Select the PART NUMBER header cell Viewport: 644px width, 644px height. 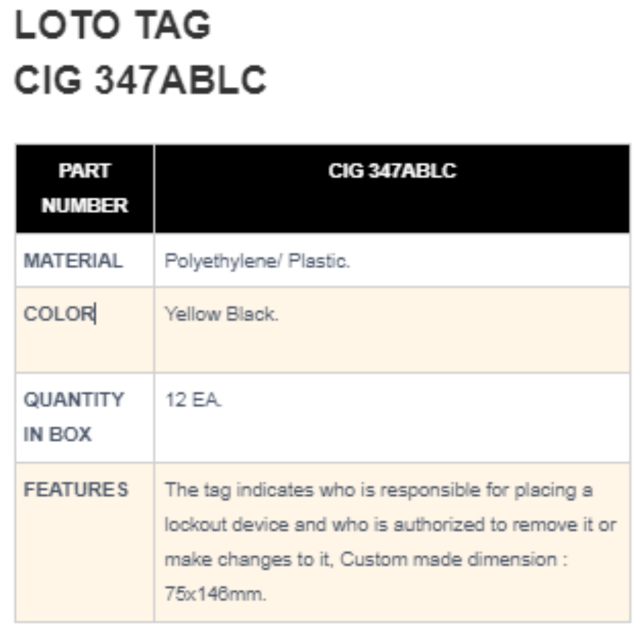point(84,188)
